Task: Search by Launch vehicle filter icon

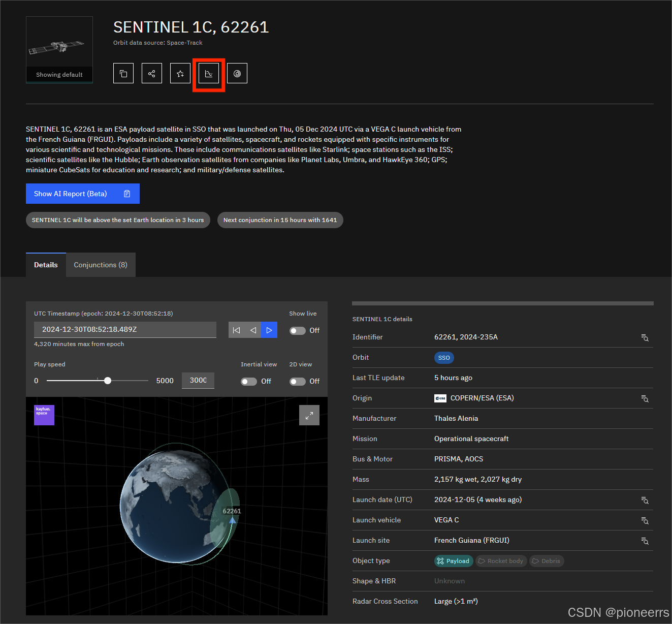Action: pos(645,520)
